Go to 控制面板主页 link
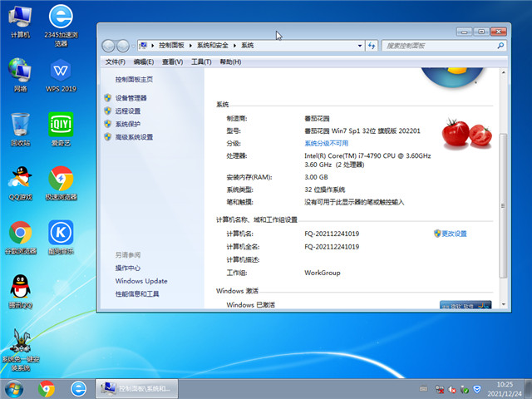Image resolution: width=532 pixels, height=399 pixels. 134,80
